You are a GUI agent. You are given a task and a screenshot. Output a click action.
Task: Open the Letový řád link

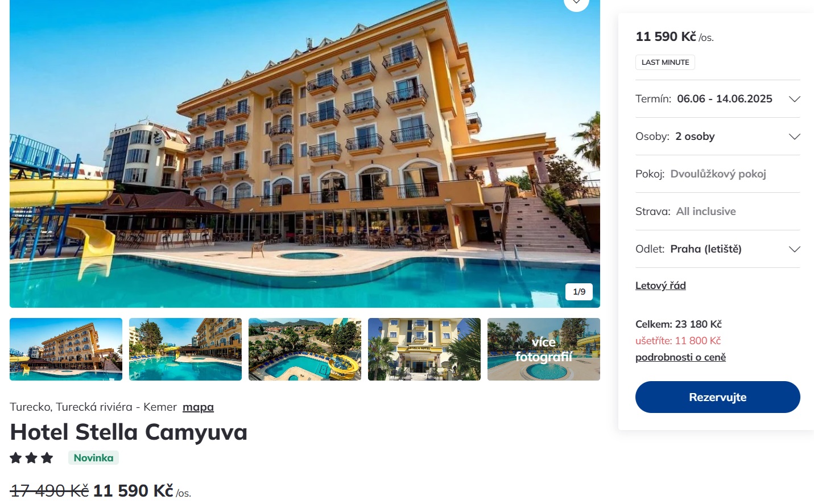[660, 286]
